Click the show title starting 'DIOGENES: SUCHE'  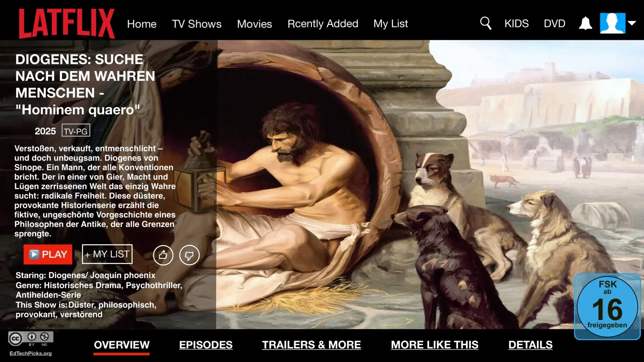pyautogui.click(x=85, y=84)
